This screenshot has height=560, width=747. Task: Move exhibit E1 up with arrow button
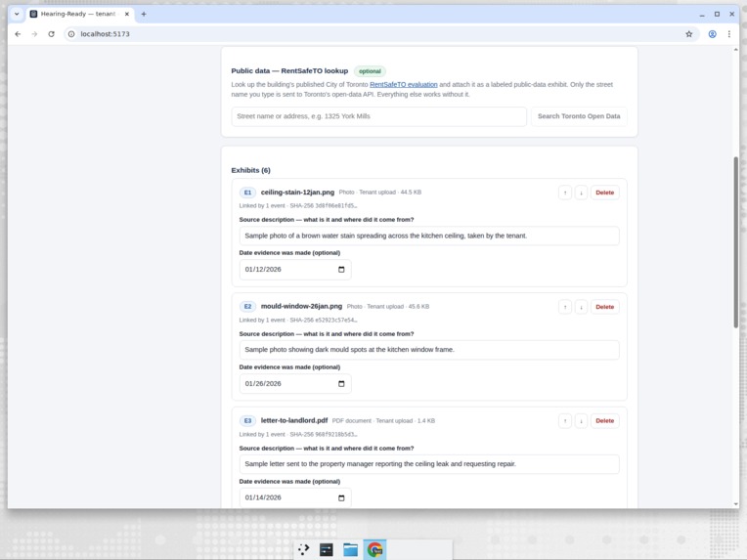pos(565,193)
